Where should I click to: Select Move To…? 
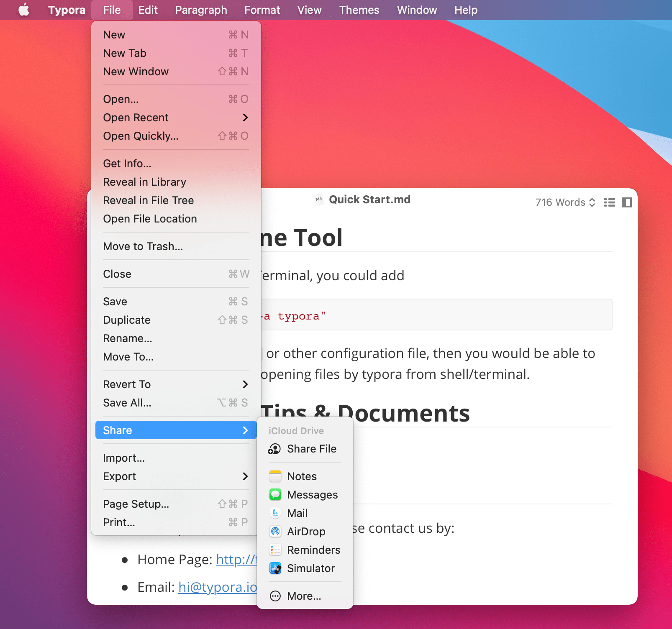point(176,357)
